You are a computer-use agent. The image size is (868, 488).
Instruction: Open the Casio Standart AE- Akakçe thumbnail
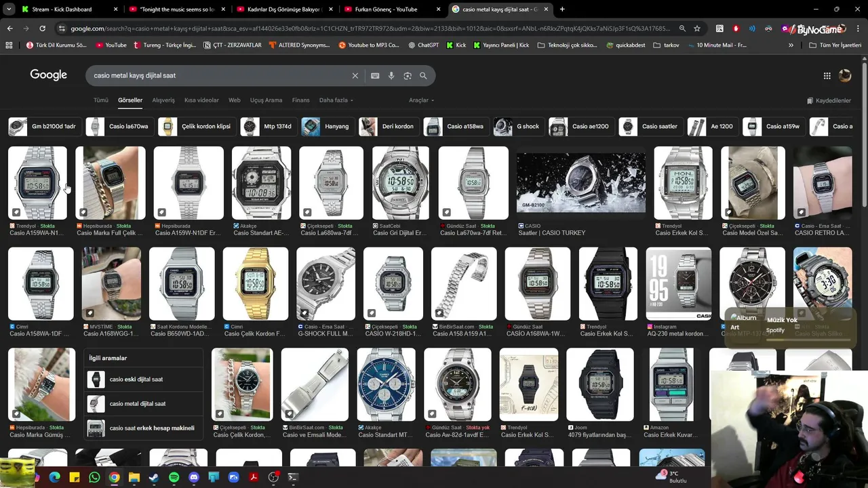[261, 183]
